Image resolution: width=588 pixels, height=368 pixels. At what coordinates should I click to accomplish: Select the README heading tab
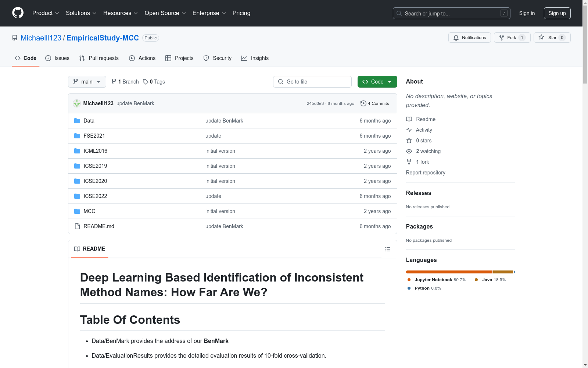tap(90, 249)
